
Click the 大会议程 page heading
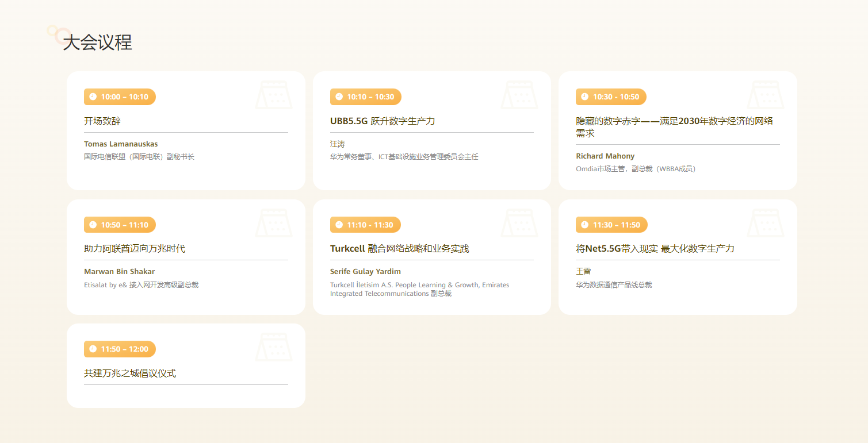point(97,43)
